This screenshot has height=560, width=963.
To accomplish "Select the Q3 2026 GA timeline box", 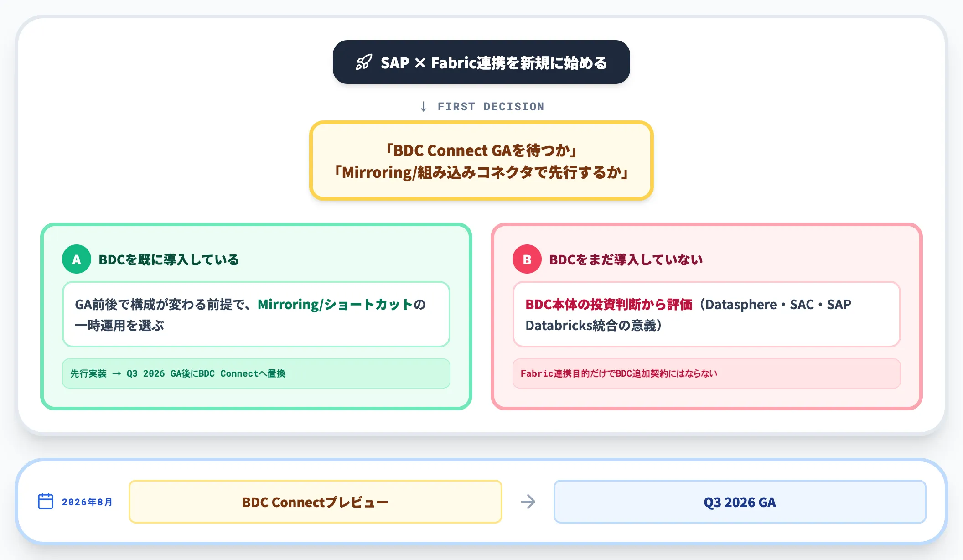I will [740, 502].
